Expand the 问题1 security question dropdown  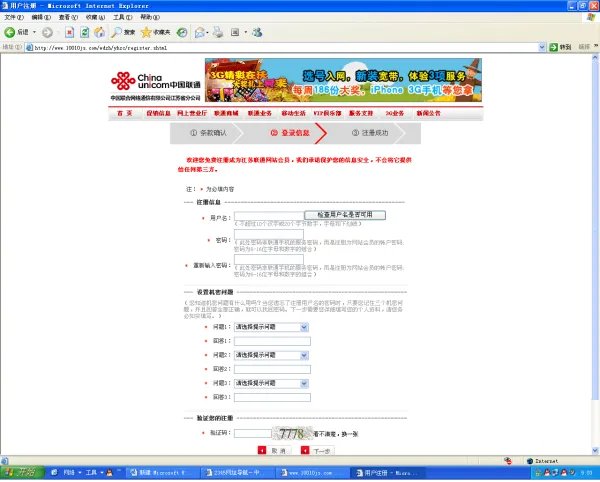coord(304,327)
